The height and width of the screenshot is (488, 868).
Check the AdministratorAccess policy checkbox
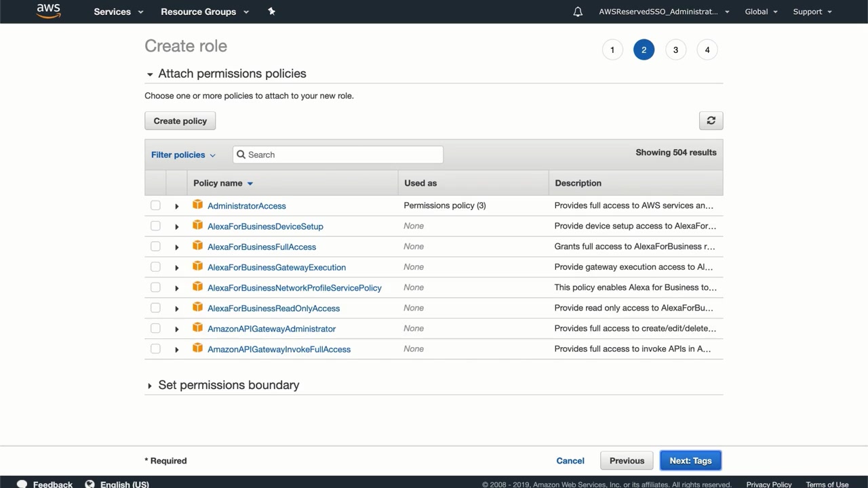(155, 205)
